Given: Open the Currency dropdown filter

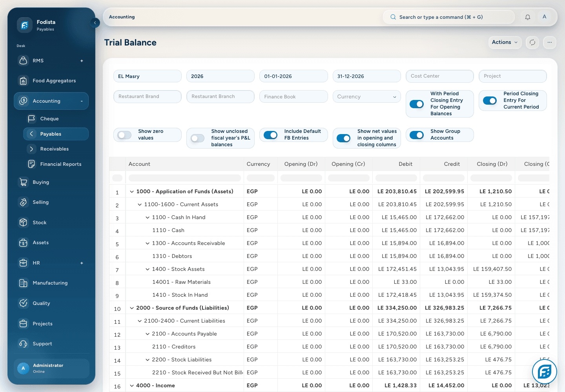Looking at the screenshot, I should click(x=366, y=96).
